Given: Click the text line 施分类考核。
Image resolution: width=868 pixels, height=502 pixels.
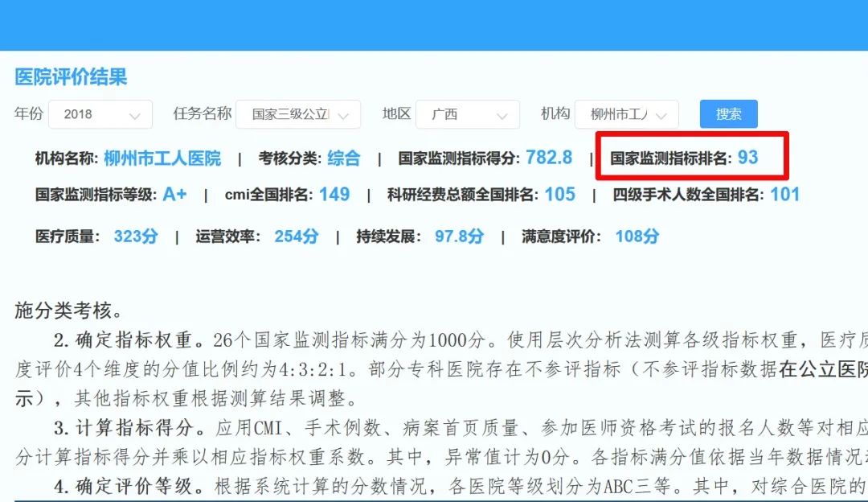Looking at the screenshot, I should (x=68, y=311).
